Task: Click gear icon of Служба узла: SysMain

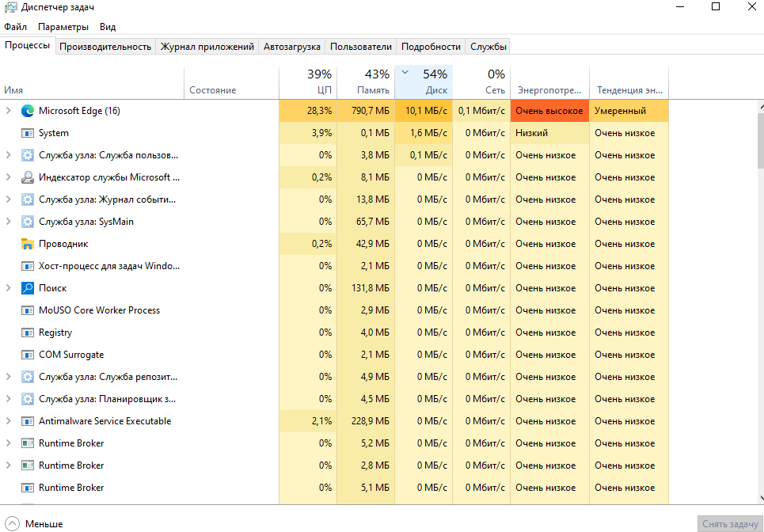Action: [x=28, y=222]
